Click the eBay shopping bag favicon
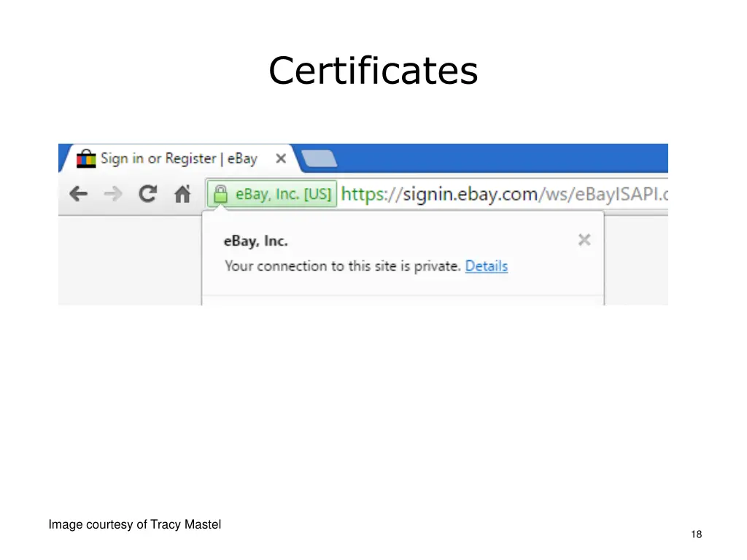Screen dimensions: 747x560 coord(86,158)
